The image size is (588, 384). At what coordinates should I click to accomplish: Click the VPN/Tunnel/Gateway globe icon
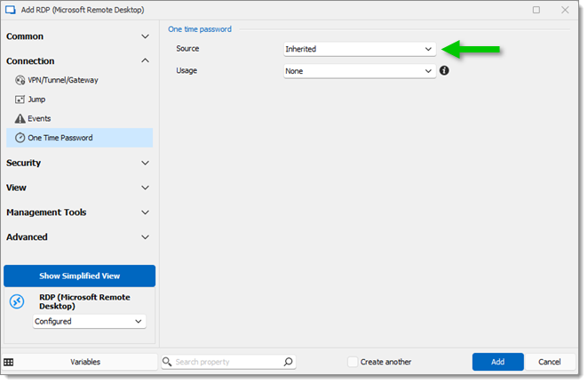tap(20, 80)
